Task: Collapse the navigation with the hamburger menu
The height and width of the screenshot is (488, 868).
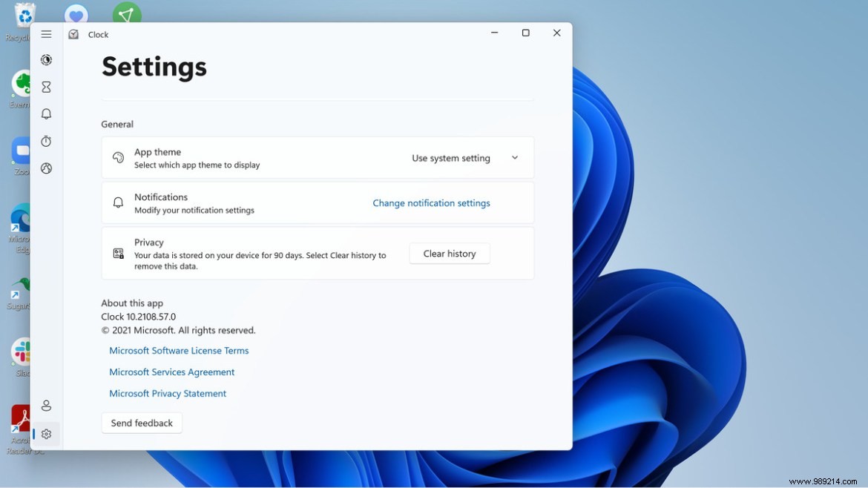Action: click(46, 34)
